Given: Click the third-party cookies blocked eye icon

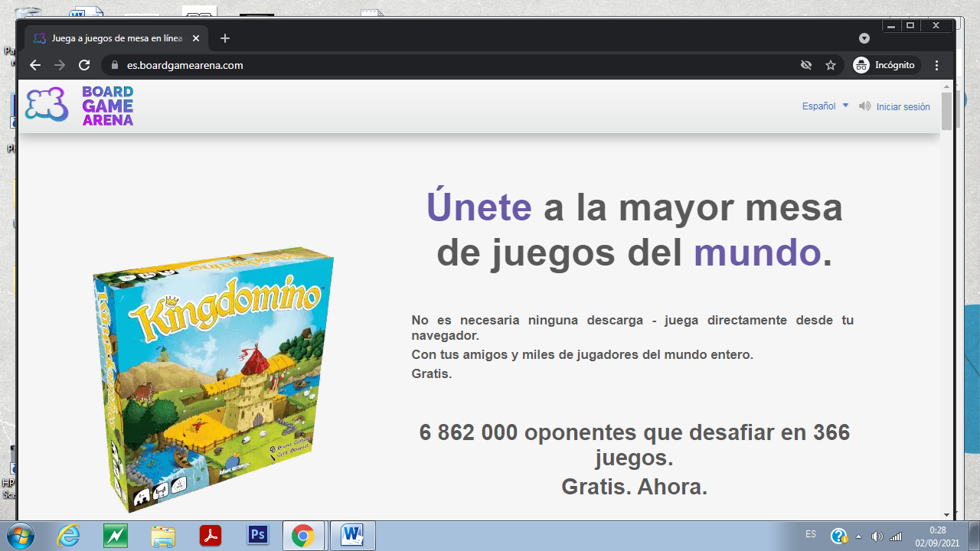Looking at the screenshot, I should [806, 65].
